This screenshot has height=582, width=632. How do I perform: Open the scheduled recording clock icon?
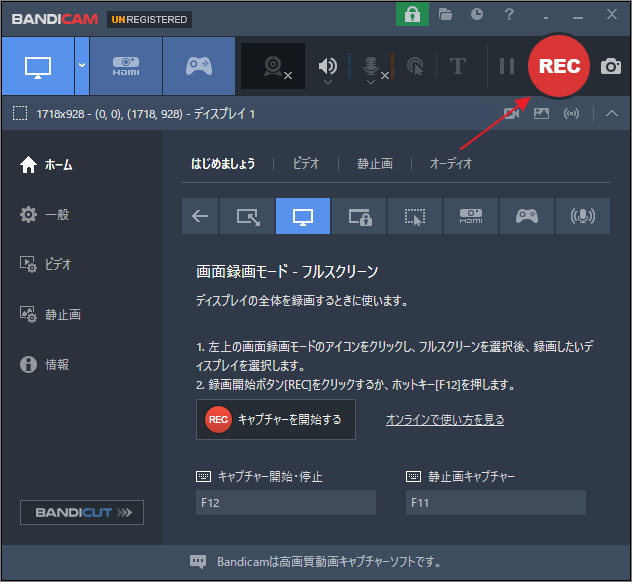(477, 15)
